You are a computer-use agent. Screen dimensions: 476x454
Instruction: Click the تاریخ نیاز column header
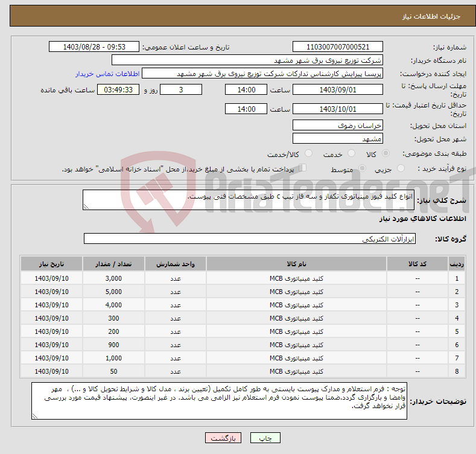tap(52, 264)
